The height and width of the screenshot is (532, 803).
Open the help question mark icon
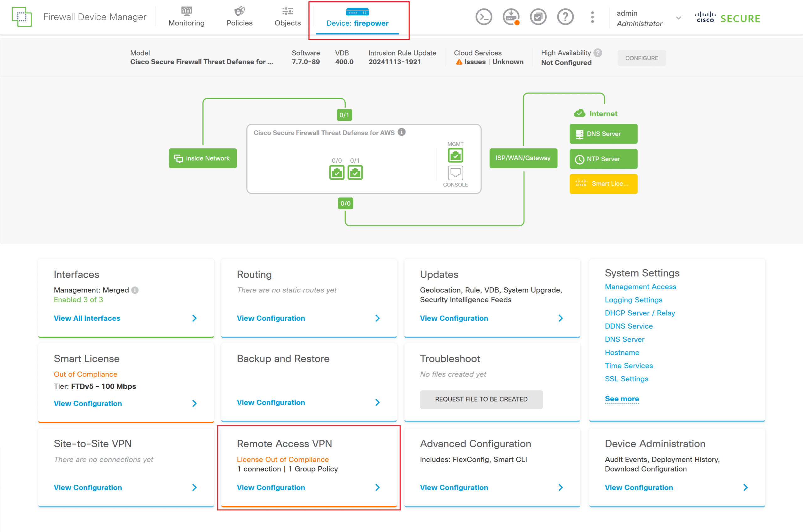point(565,17)
